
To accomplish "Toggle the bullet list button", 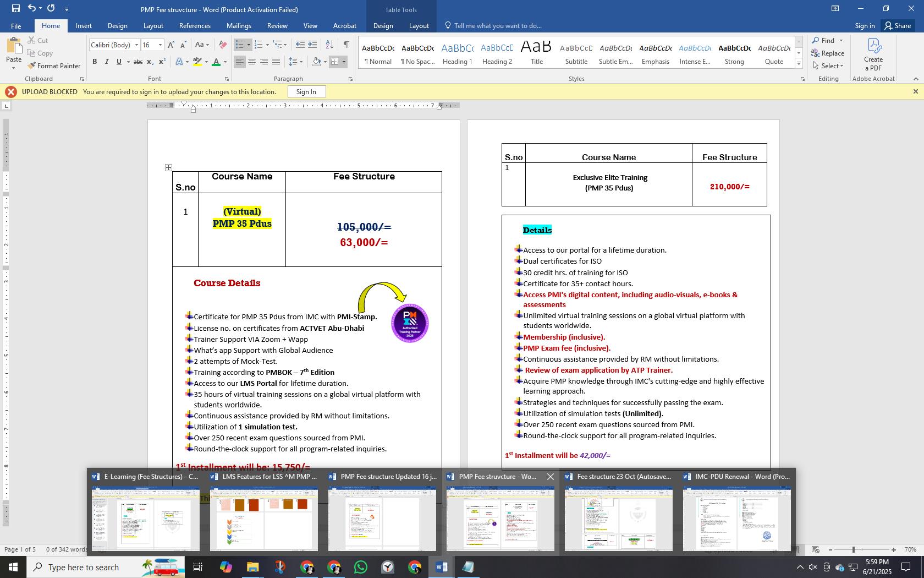I will click(239, 45).
